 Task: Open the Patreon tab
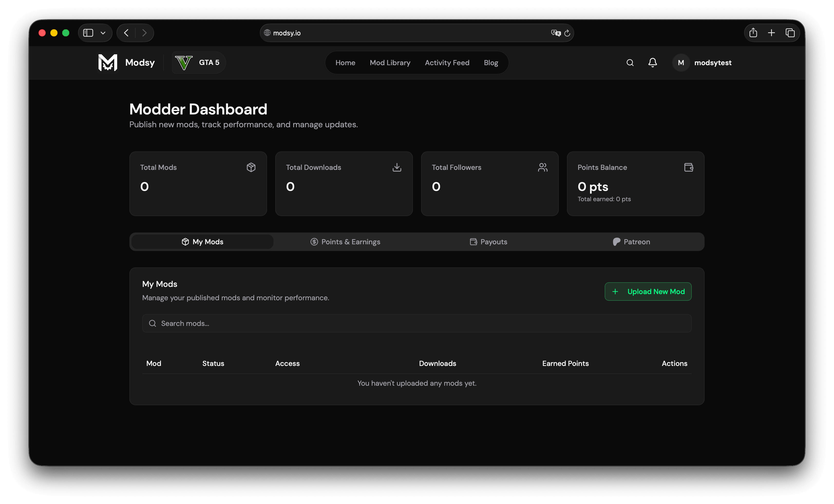click(631, 241)
